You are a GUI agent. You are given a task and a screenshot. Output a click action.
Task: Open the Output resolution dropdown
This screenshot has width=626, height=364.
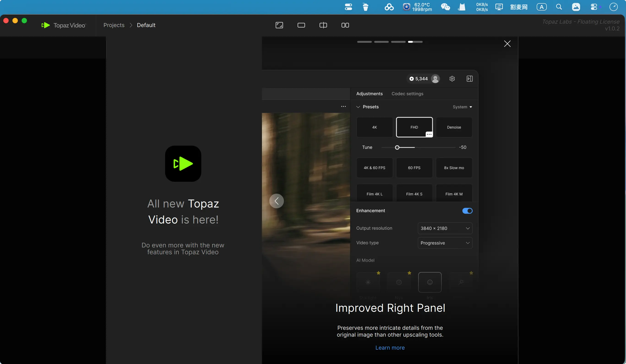(445, 228)
